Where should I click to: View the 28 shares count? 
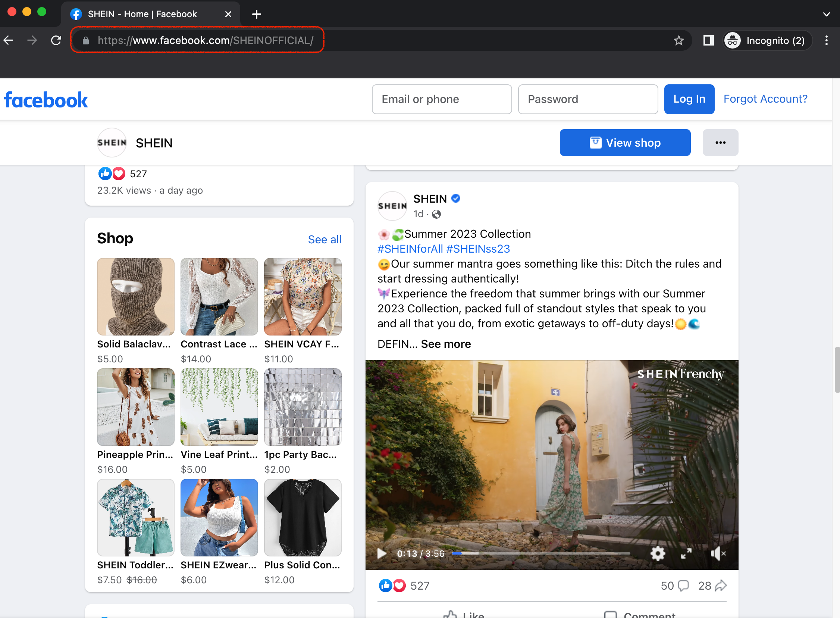[x=712, y=586]
